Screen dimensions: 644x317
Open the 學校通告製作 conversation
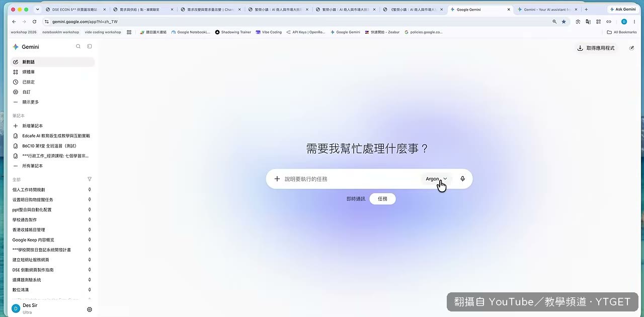click(x=25, y=220)
